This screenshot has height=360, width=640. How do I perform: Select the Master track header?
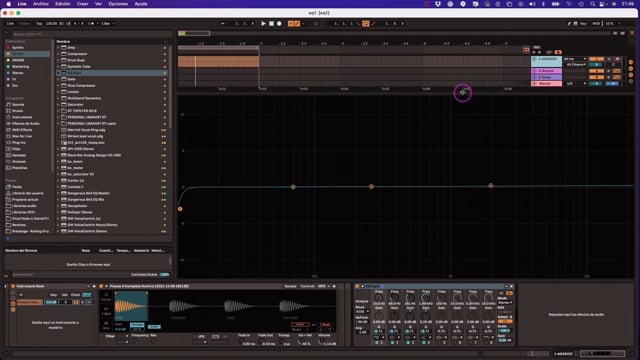coord(546,84)
